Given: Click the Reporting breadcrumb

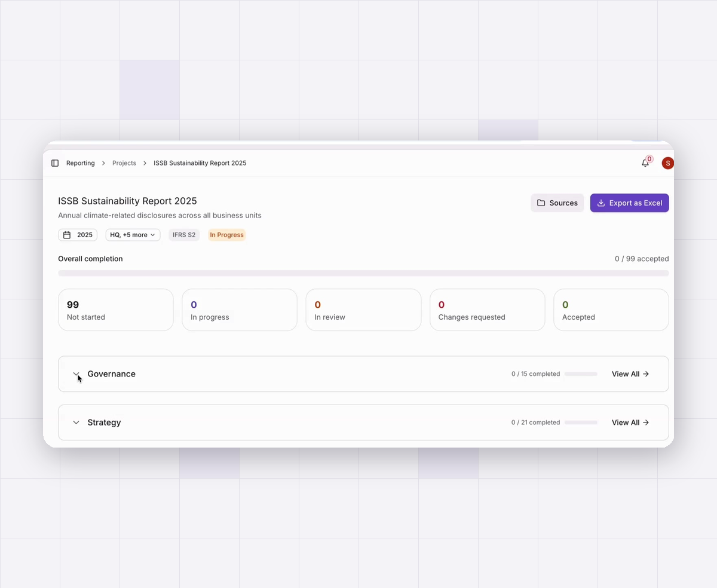Looking at the screenshot, I should tap(81, 163).
